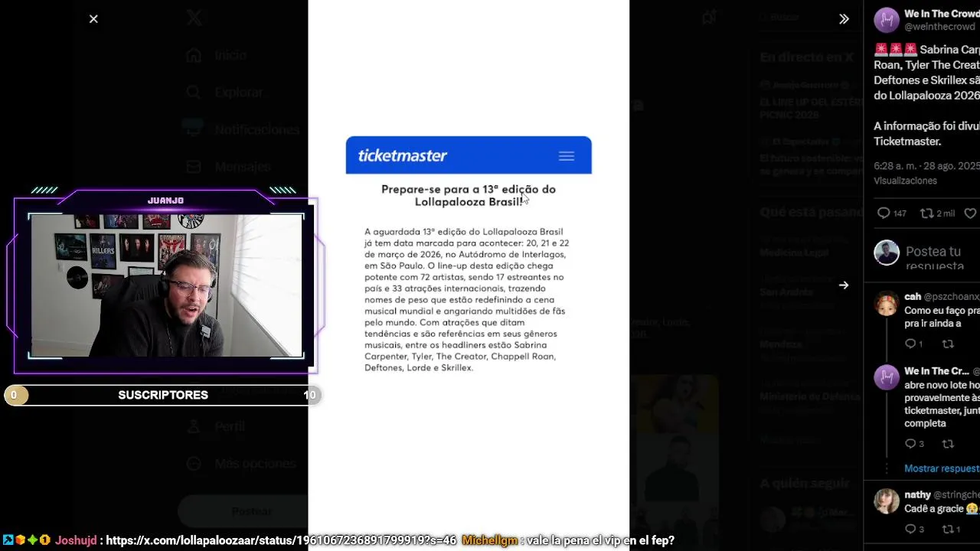Open nathy's profile avatar

(887, 501)
